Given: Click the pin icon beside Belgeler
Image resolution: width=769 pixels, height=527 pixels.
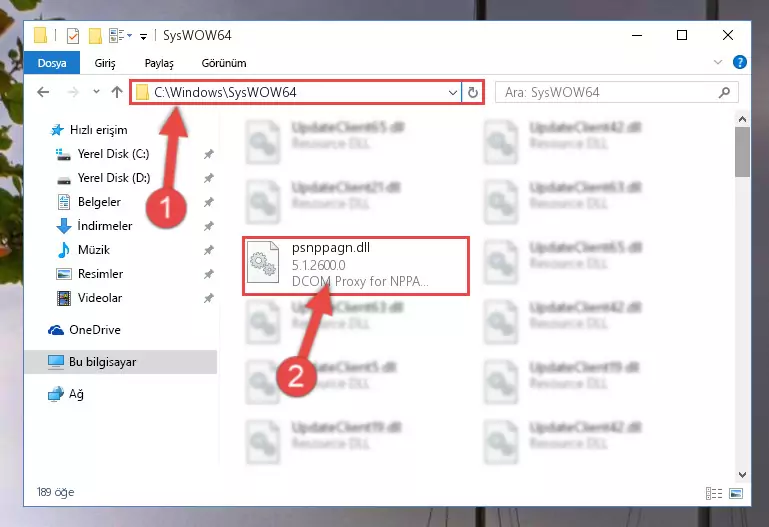Looking at the screenshot, I should tap(208, 202).
